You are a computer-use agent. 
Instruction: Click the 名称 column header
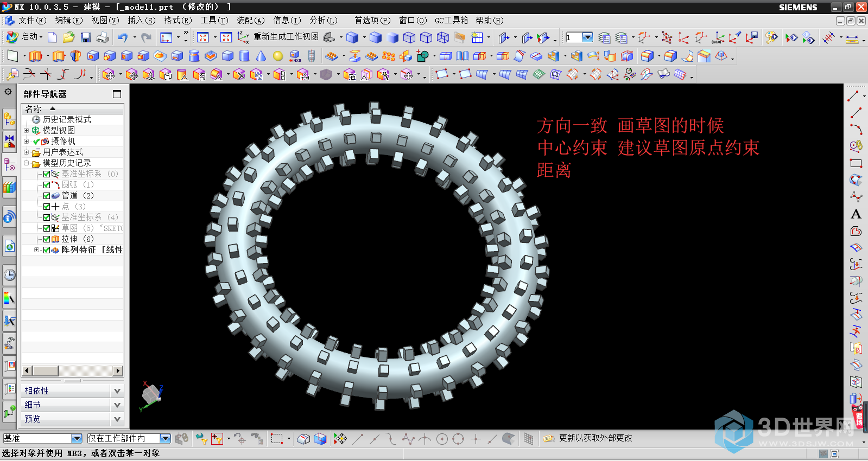click(x=72, y=109)
